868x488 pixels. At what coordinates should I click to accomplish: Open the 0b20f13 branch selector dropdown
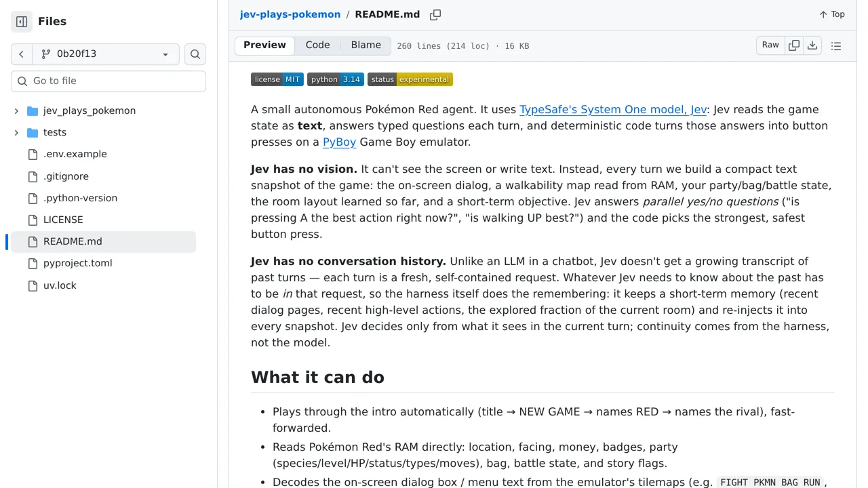point(106,54)
